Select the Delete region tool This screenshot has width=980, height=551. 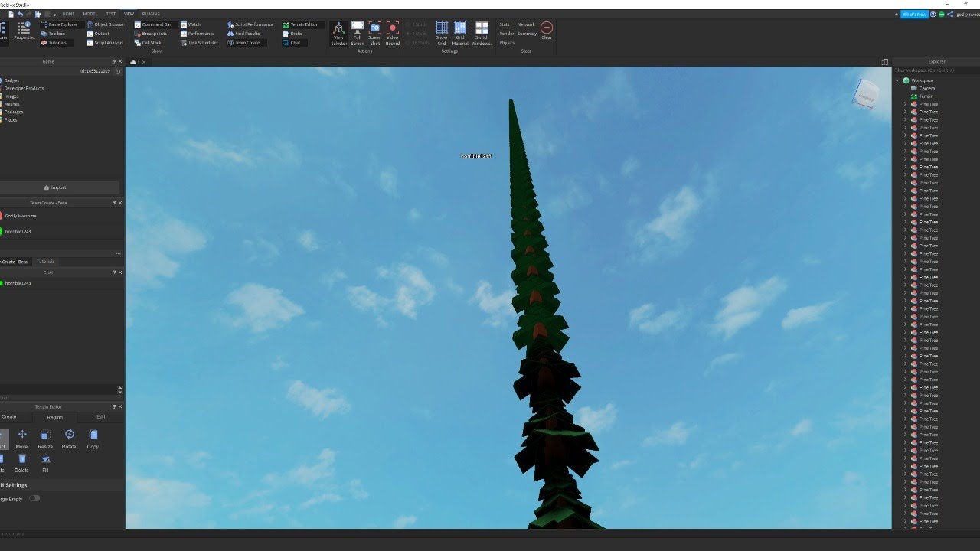[21, 463]
